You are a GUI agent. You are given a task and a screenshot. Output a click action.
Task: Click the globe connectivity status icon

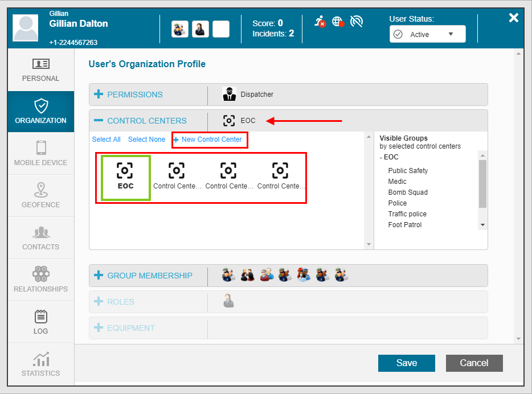[338, 22]
